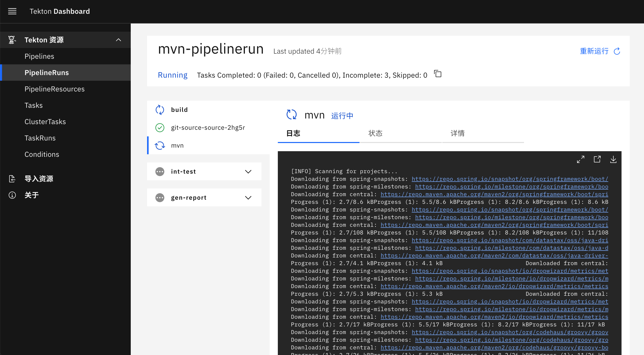The width and height of the screenshot is (644, 355).
Task: Select the build task header
Action: [x=179, y=110]
